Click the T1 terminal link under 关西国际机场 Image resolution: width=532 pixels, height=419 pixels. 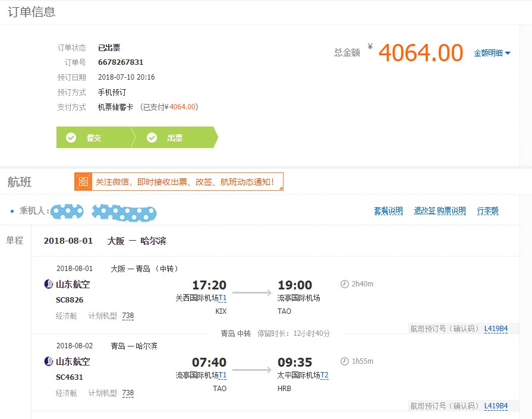(x=222, y=298)
